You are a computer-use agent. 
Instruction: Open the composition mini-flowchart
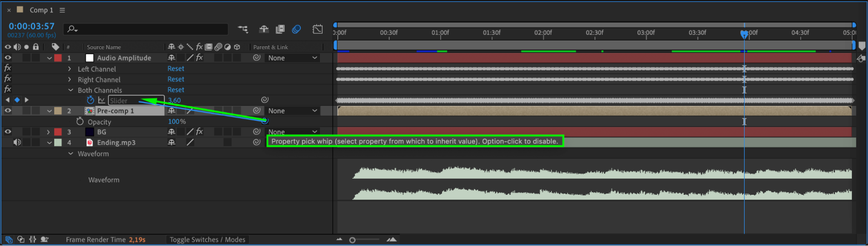tap(243, 29)
